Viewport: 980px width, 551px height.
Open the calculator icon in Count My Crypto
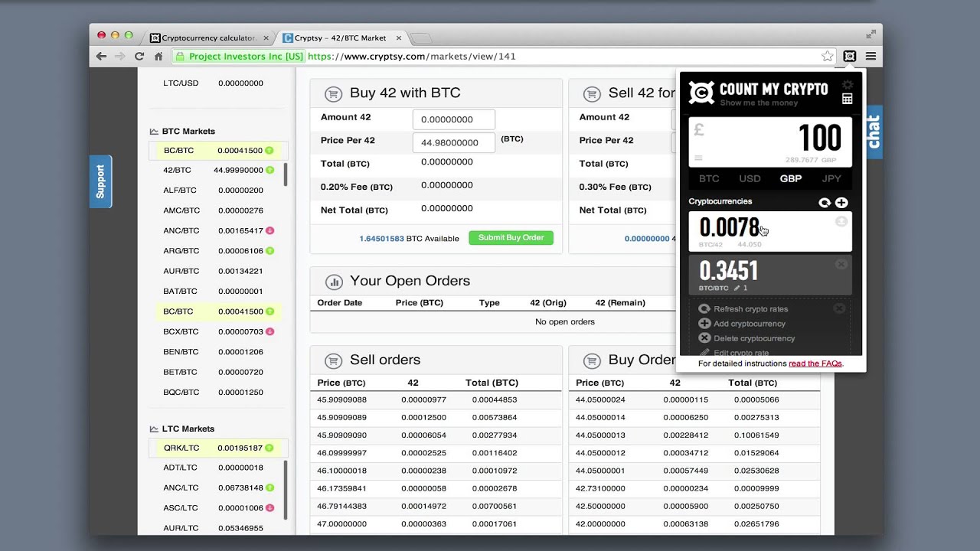tap(847, 99)
